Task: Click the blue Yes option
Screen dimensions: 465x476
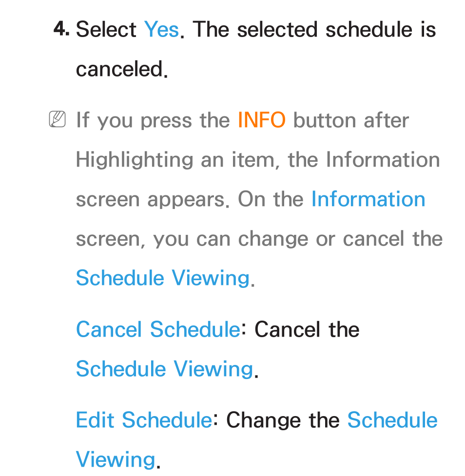Action: [x=162, y=30]
